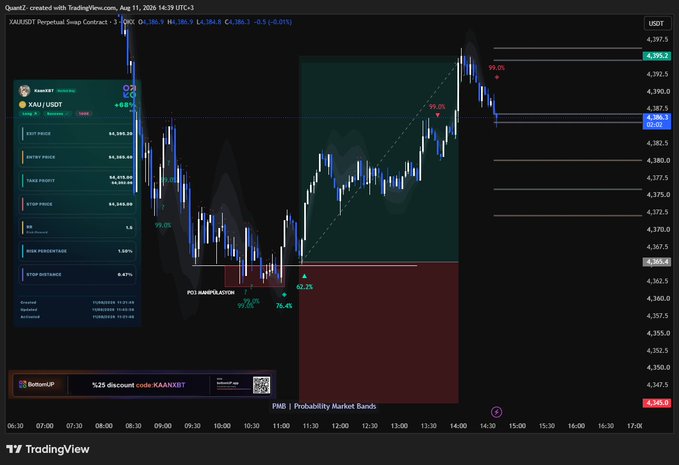Click the PO3 MANİPÜLASYON chart label

211,293
